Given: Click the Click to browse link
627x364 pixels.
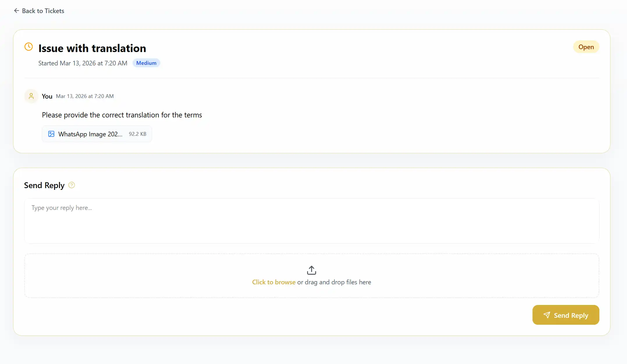Looking at the screenshot, I should [x=273, y=282].
